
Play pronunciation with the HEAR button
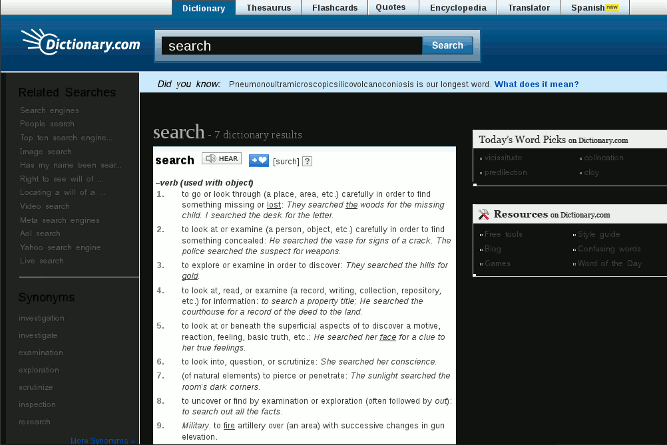click(222, 159)
